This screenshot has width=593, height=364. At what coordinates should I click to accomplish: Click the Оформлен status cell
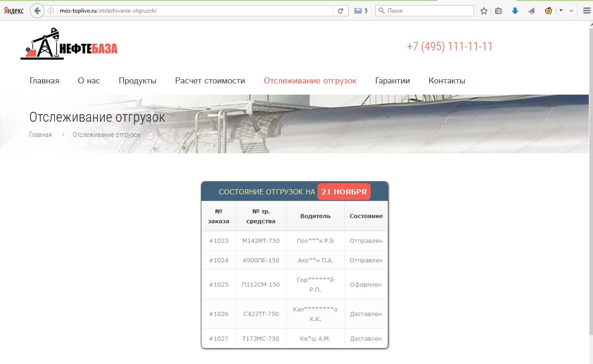pyautogui.click(x=366, y=284)
